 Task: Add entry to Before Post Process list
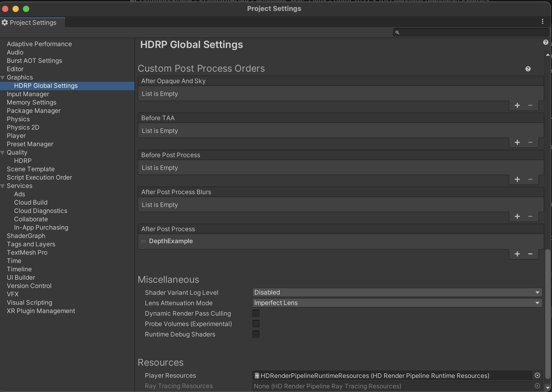pos(517,180)
